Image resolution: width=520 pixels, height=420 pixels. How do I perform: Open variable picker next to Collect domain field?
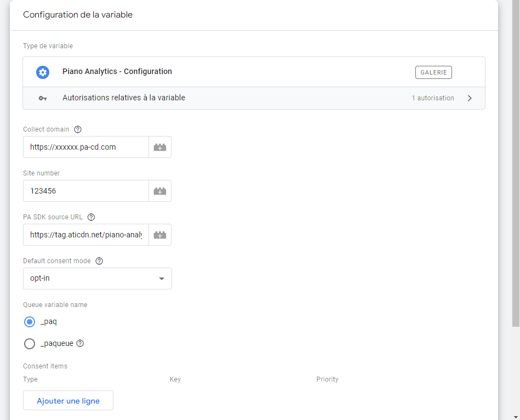click(160, 146)
